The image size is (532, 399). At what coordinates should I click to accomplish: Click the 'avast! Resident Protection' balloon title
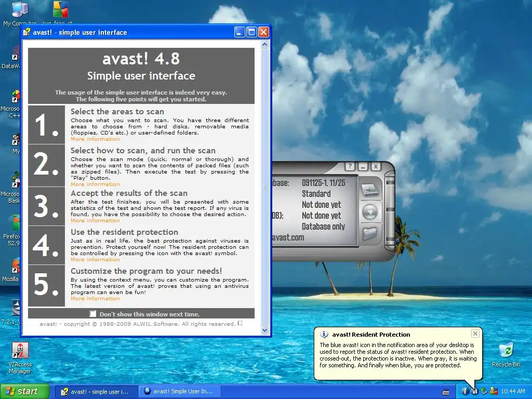tap(371, 335)
